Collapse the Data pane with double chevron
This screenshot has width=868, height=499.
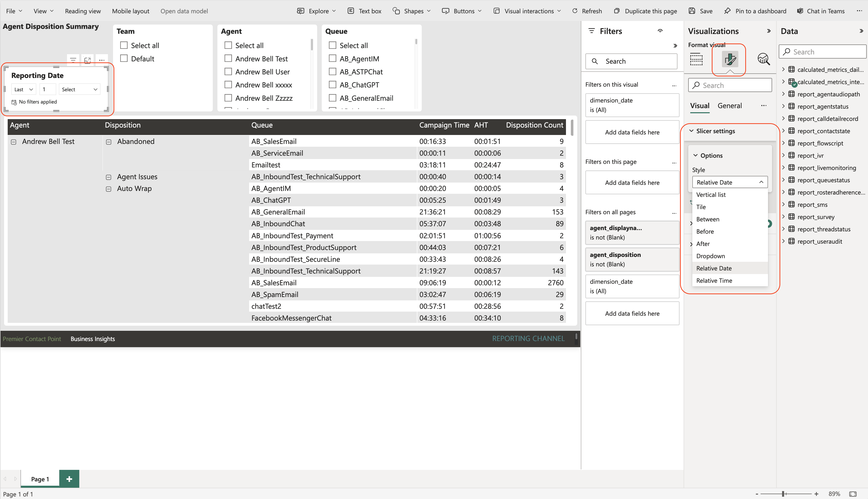point(862,31)
